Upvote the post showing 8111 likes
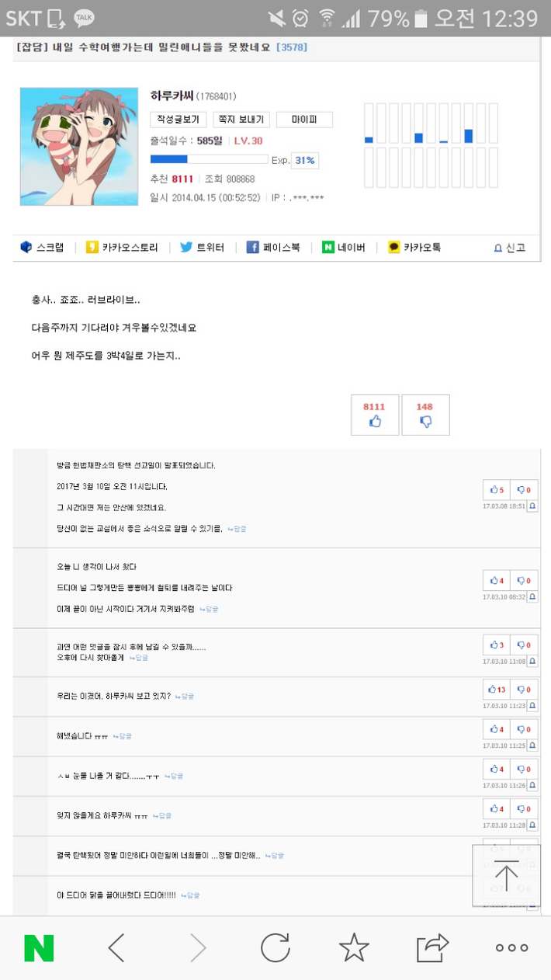The height and width of the screenshot is (980, 551). [375, 415]
